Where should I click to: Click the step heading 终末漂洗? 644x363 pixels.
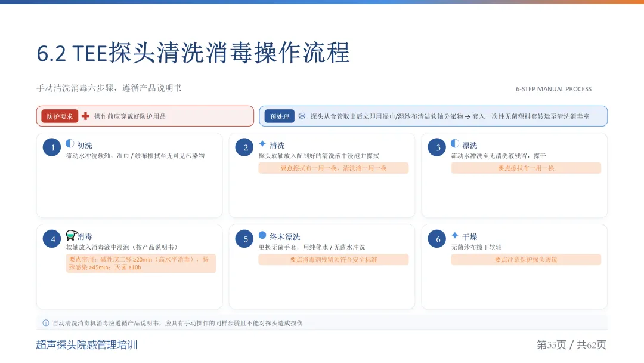284,237
